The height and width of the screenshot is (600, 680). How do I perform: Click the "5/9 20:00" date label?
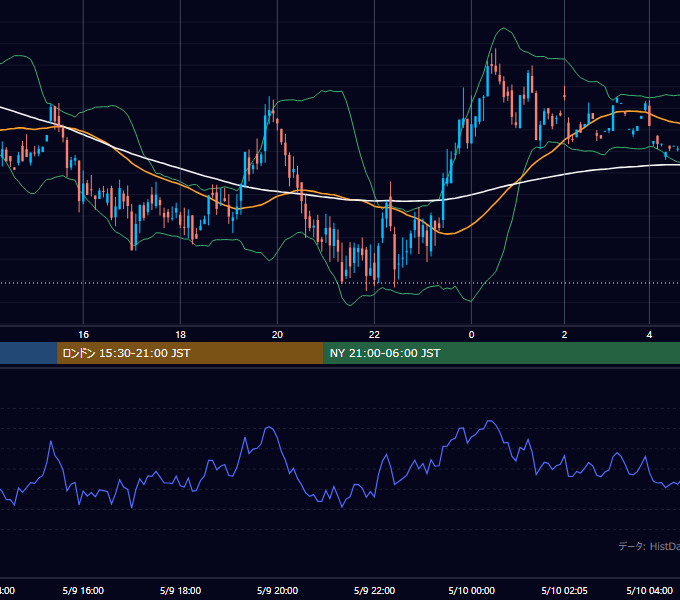(277, 590)
